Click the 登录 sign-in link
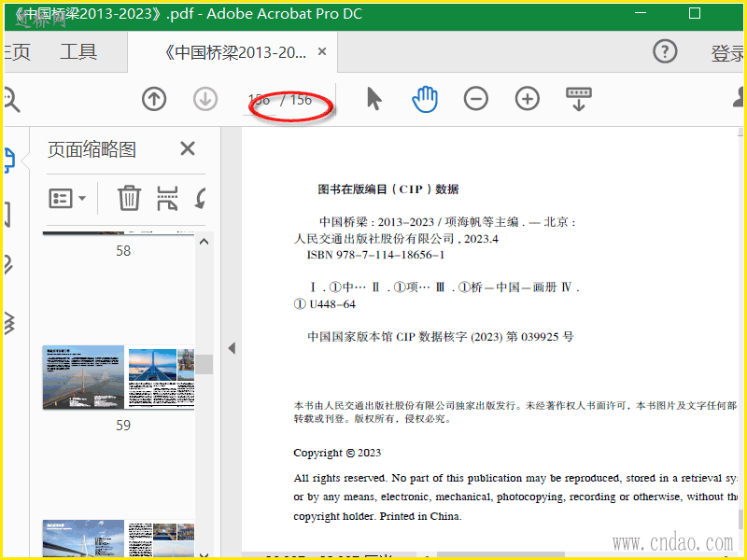The height and width of the screenshot is (560, 747). click(x=727, y=53)
